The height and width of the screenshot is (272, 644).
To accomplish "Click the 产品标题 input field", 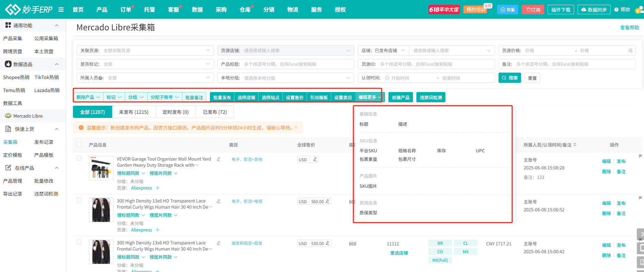I will pyautogui.click(x=296, y=64).
